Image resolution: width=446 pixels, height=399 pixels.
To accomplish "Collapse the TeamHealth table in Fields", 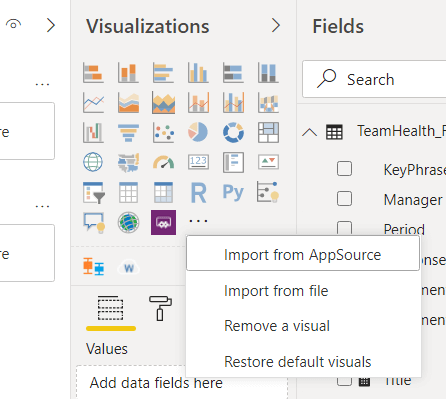I will (x=309, y=133).
